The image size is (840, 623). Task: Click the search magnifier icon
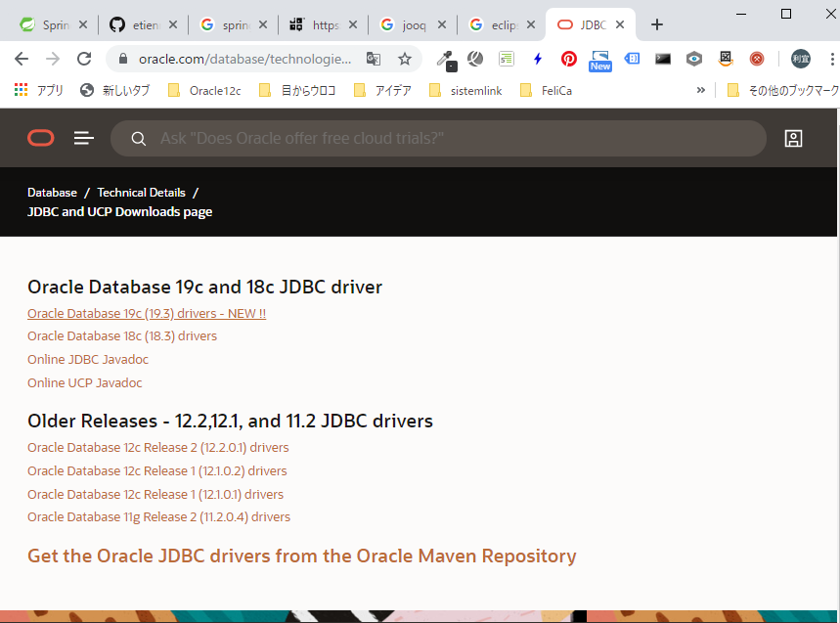click(139, 139)
